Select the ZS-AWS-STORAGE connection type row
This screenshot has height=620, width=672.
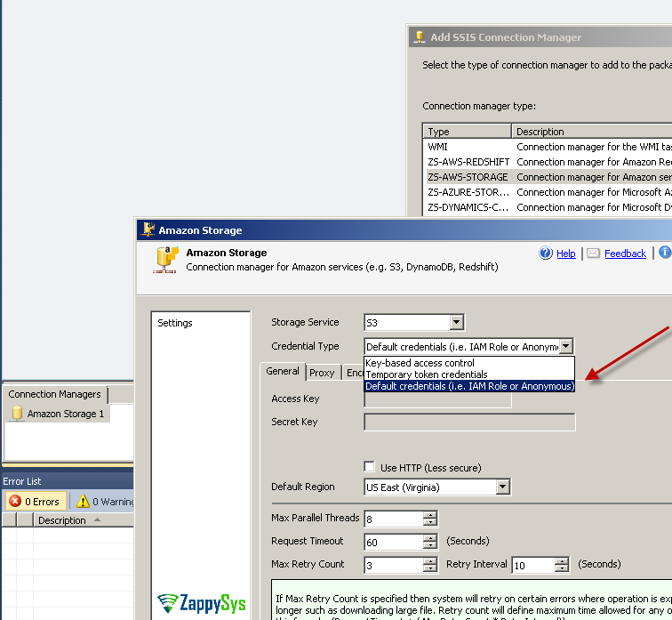[548, 177]
